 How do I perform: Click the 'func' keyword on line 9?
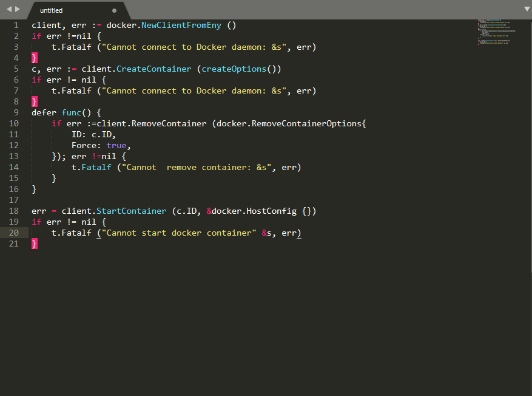(x=71, y=112)
